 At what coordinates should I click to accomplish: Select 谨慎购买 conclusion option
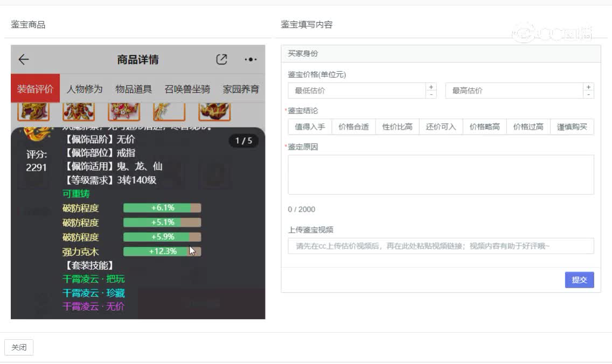coord(572,127)
